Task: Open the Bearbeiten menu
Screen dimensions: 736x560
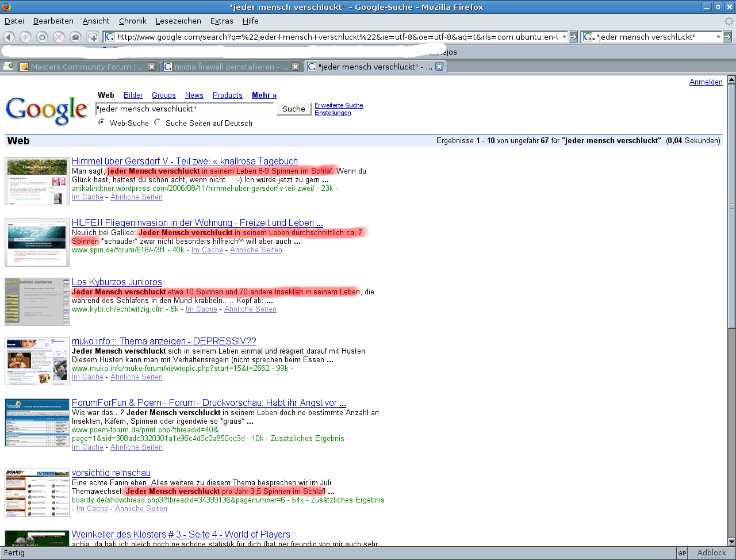Action: [53, 21]
